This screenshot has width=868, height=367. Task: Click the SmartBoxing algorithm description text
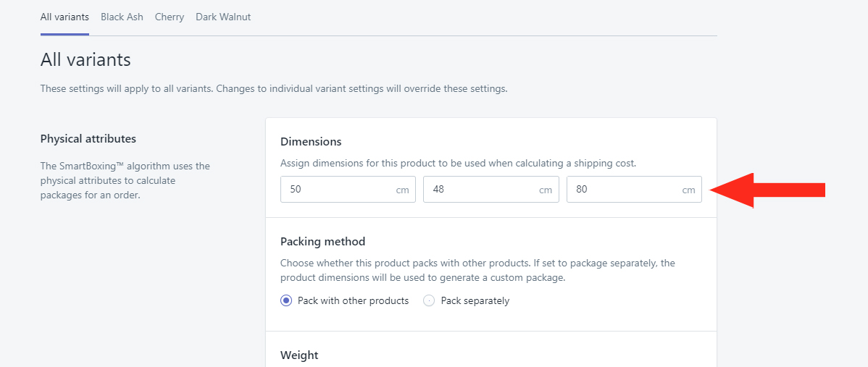pyautogui.click(x=125, y=180)
